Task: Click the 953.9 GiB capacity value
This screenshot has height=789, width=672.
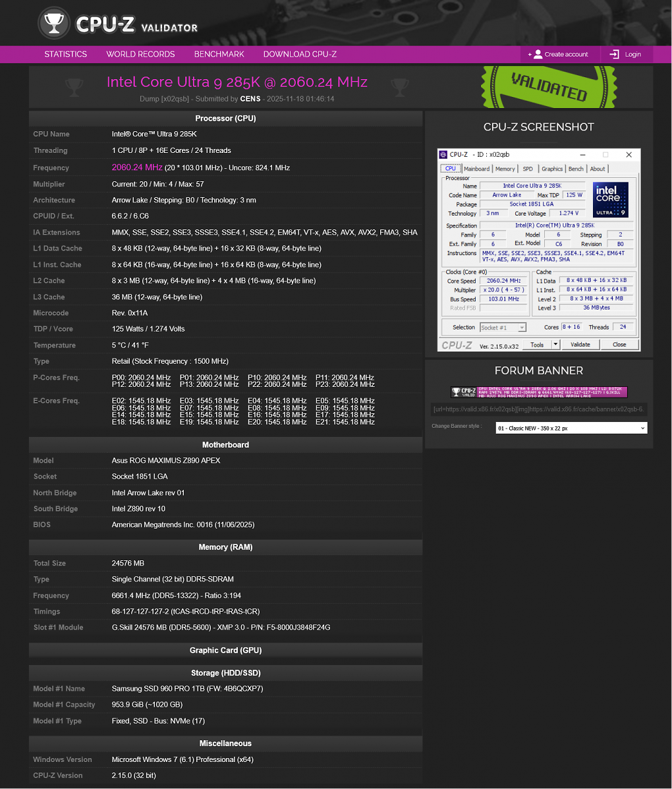Action: (147, 705)
